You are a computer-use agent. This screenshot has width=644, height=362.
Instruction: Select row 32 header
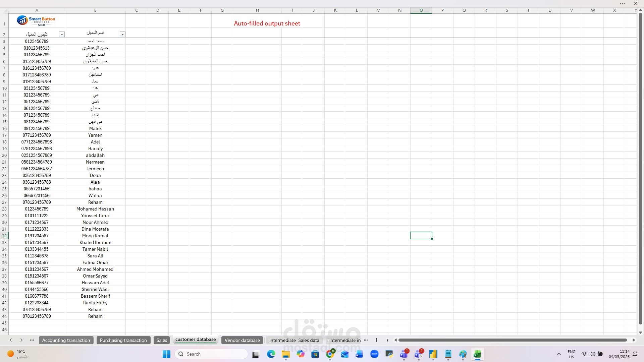coord(4,236)
